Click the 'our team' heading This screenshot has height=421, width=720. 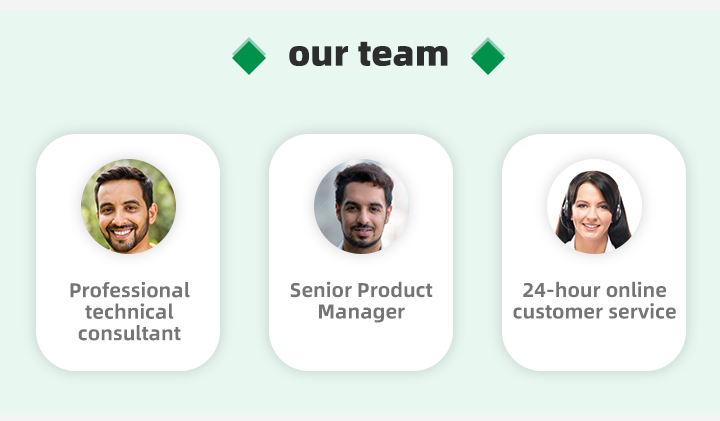[x=368, y=54]
